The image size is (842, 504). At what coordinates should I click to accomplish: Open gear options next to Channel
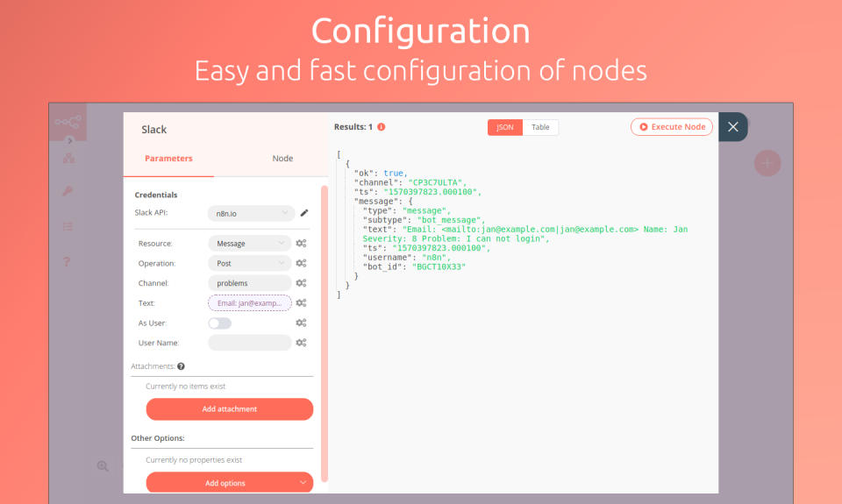(301, 283)
